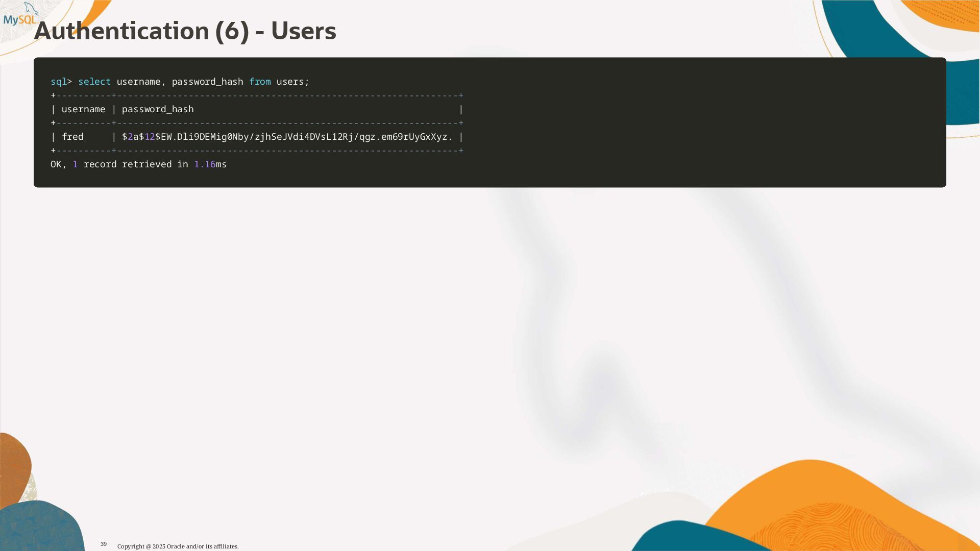Click the slide title "Authentication (6) - Users"
The height and width of the screenshot is (551, 980).
point(185,31)
